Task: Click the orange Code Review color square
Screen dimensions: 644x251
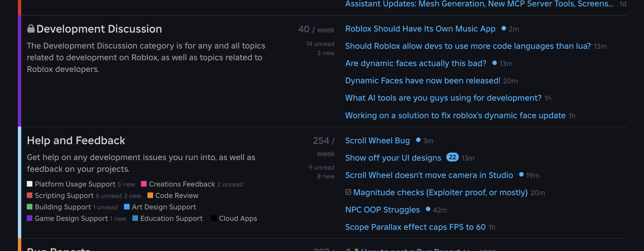Action: pos(150,195)
